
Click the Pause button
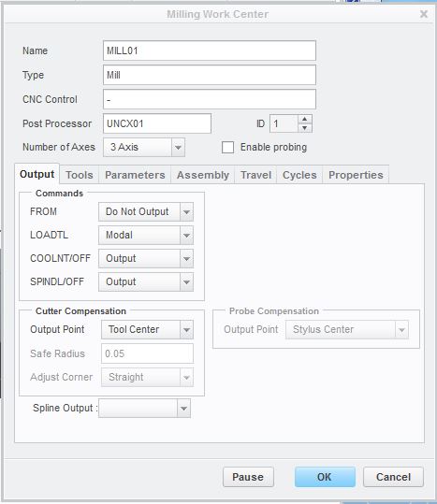[248, 477]
